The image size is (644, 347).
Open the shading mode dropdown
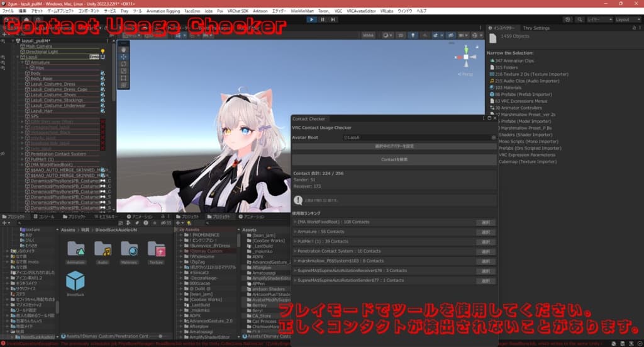[387, 35]
